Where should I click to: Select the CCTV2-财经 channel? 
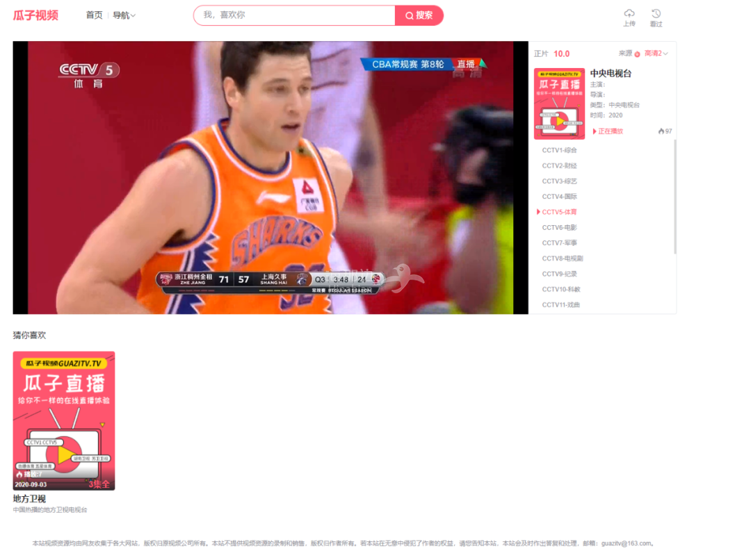tap(559, 165)
